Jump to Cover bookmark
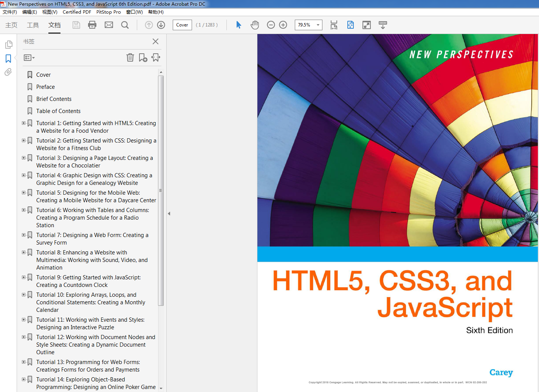The width and height of the screenshot is (539, 392). [x=43, y=75]
